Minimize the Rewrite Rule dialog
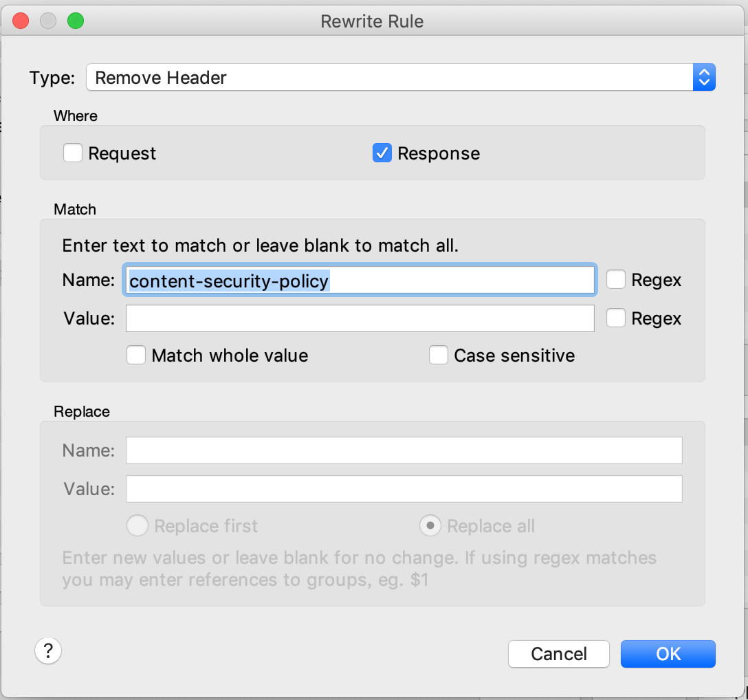 (x=48, y=21)
